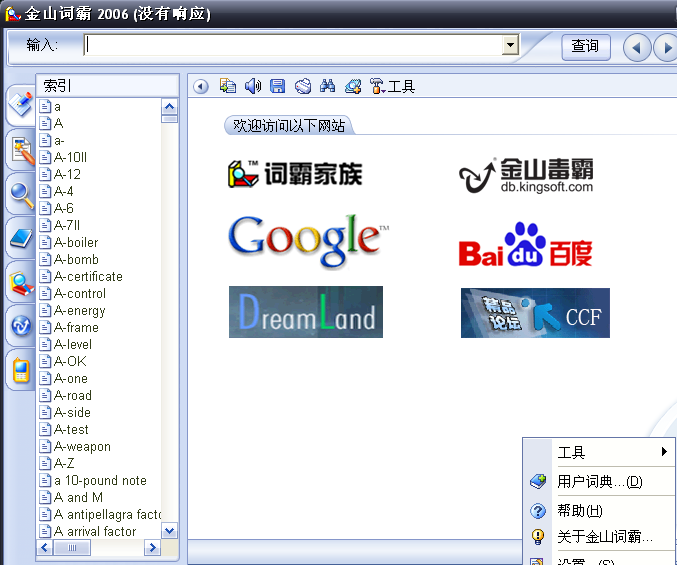The image size is (677, 565).
Task: Click the save floppy disk icon
Action: (278, 86)
